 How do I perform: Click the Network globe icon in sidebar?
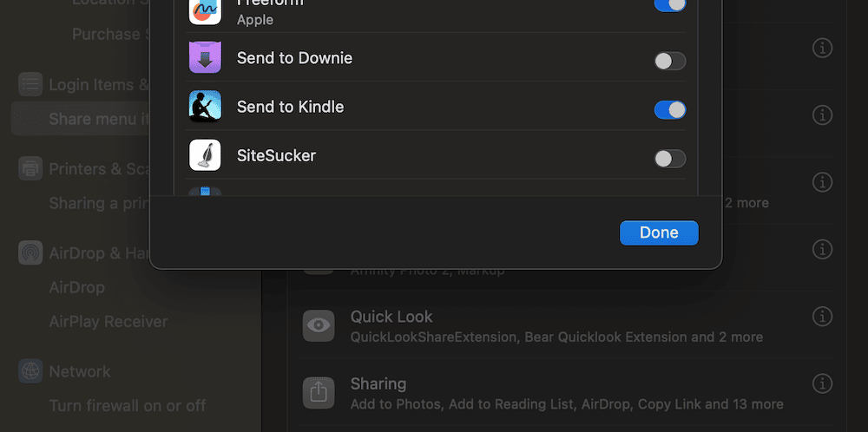click(x=30, y=371)
